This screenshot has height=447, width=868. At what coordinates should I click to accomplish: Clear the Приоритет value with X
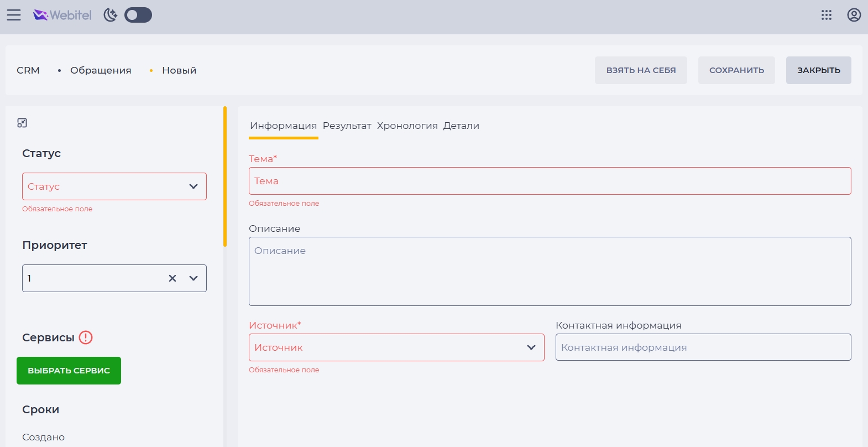[x=172, y=278]
